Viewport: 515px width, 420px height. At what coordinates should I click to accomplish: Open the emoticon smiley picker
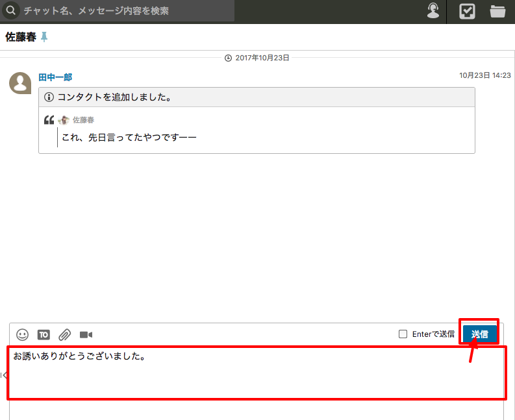[22, 334]
